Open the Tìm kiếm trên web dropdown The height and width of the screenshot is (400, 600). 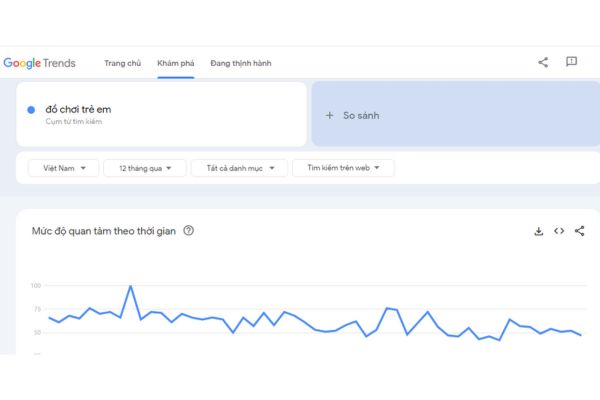tap(343, 168)
